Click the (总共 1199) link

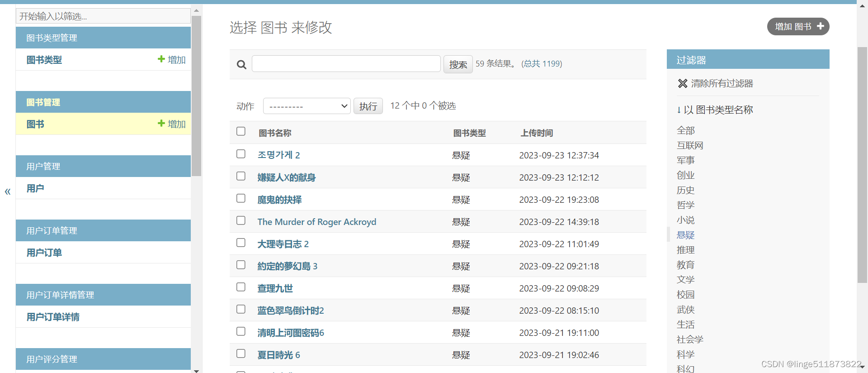pos(542,64)
